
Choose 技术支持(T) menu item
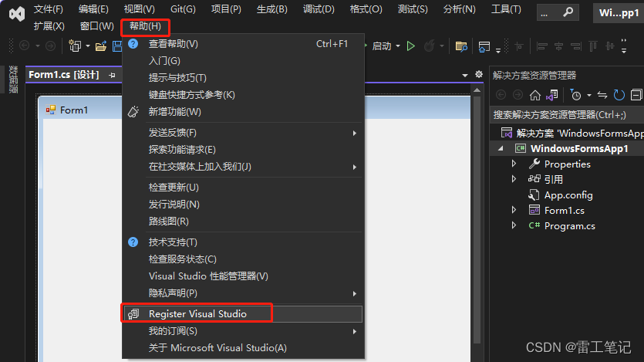pyautogui.click(x=243, y=242)
